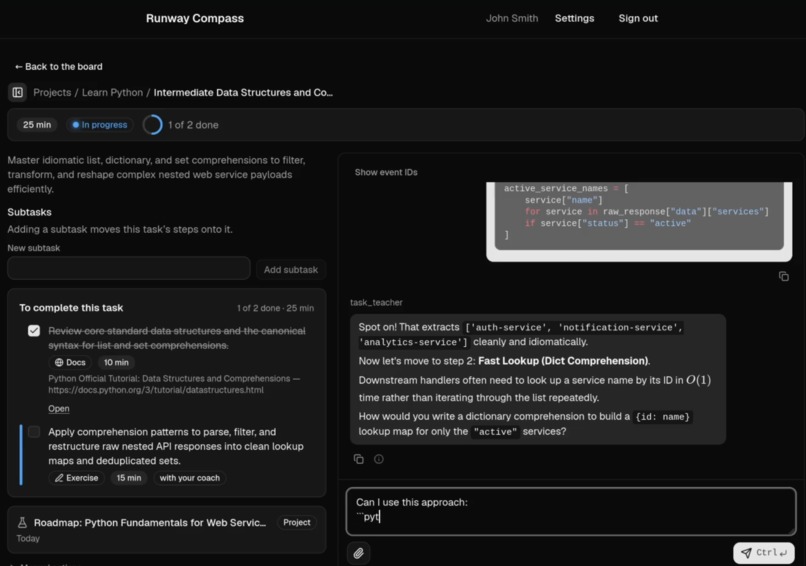Click the flask icon beside Roadmap
The image size is (806, 566).
click(x=23, y=523)
